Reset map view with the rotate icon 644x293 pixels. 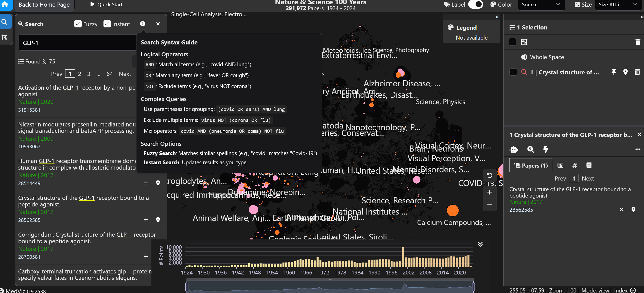490,175
